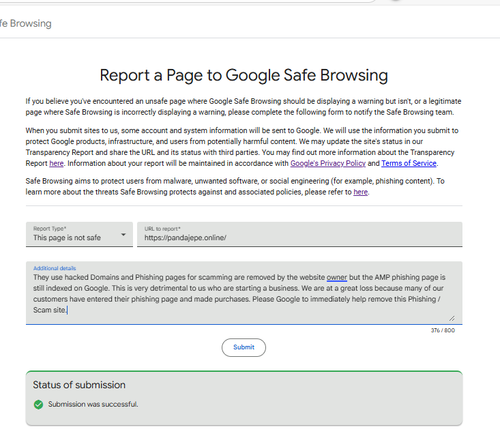Open Google's Privacy Policy link
Viewport: 500px width, 447px height.
[328, 163]
